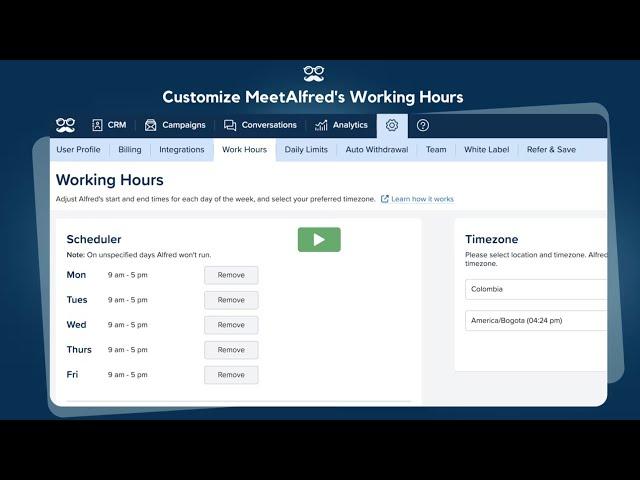This screenshot has width=640, height=480.
Task: Click the Customize MeetAlfred's Working Hours title
Action: tap(313, 97)
